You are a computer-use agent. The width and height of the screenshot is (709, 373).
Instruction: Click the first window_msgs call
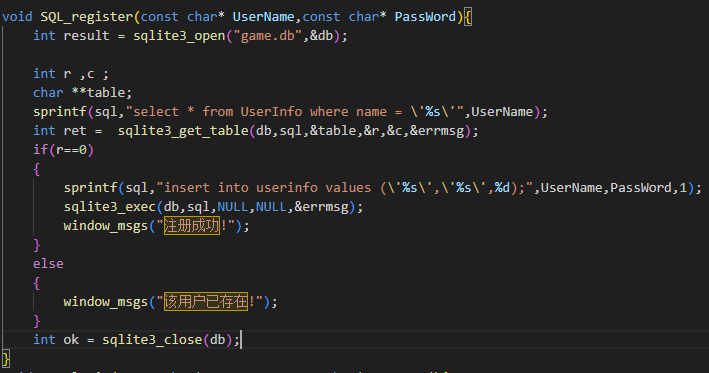point(106,226)
